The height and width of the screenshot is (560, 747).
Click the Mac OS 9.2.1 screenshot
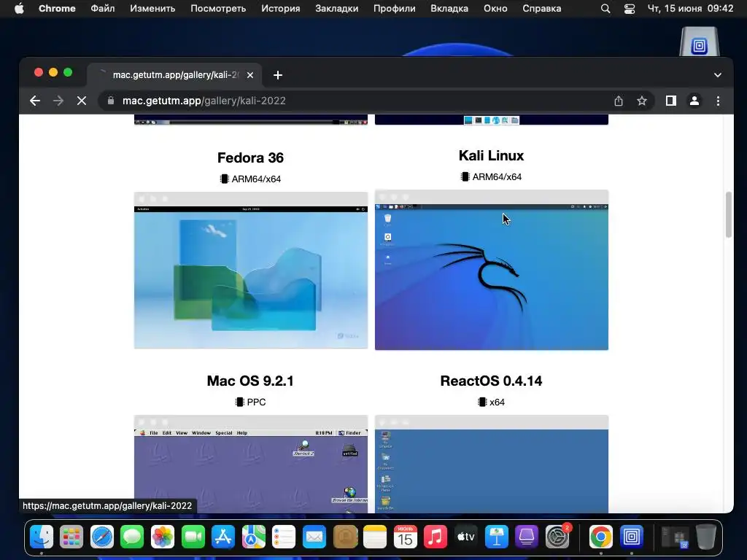[251, 464]
